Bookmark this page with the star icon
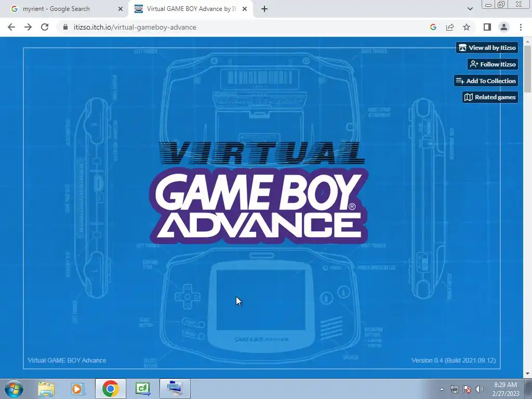Viewport: 532px width, 399px height. [467, 27]
